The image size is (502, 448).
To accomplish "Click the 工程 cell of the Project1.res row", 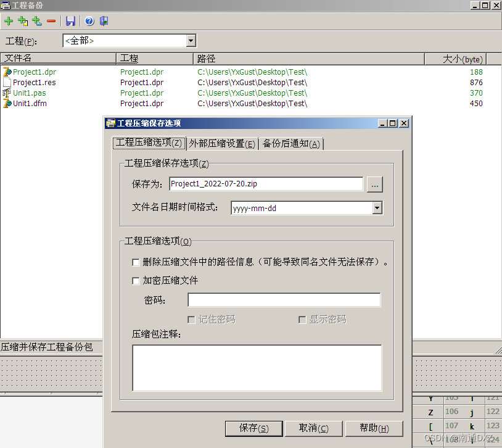I will (142, 83).
